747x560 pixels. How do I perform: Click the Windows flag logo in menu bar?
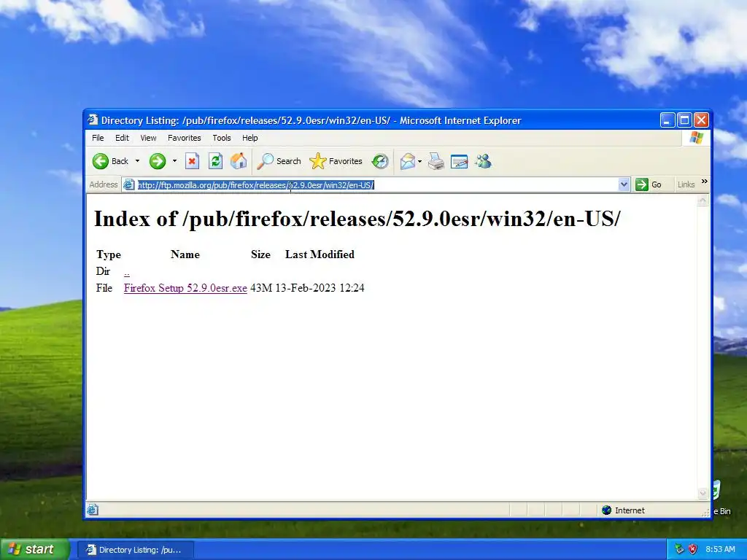click(696, 138)
